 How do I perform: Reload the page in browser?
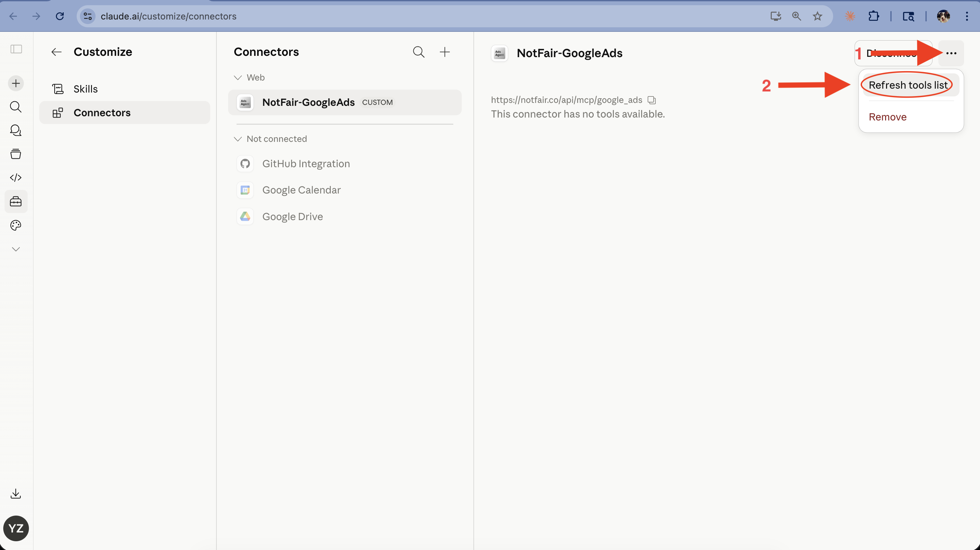tap(60, 16)
